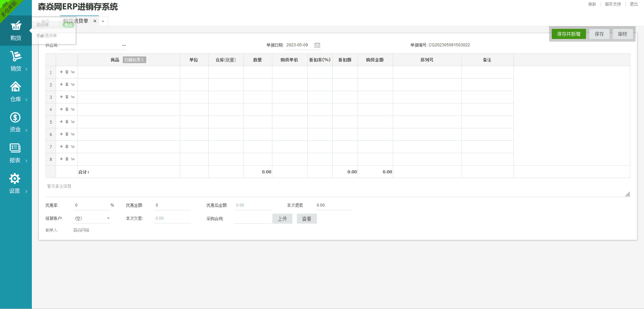Delete row 2 with its trash icon
644x309 pixels.
tap(67, 84)
